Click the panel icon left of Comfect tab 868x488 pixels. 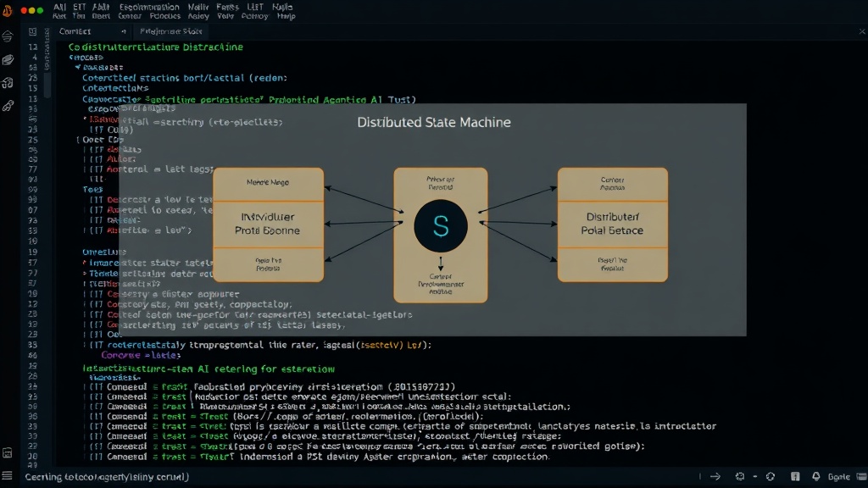(33, 32)
